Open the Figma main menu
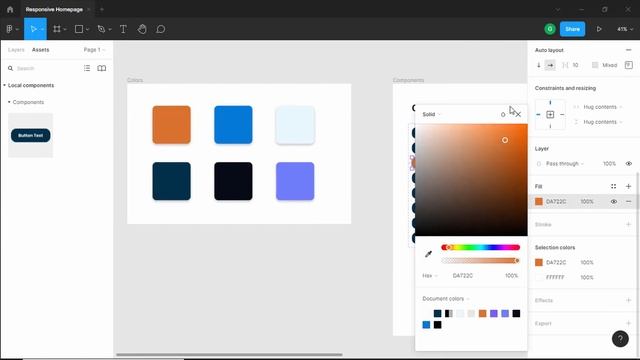Viewport: 640px width, 360px height. coord(9,29)
